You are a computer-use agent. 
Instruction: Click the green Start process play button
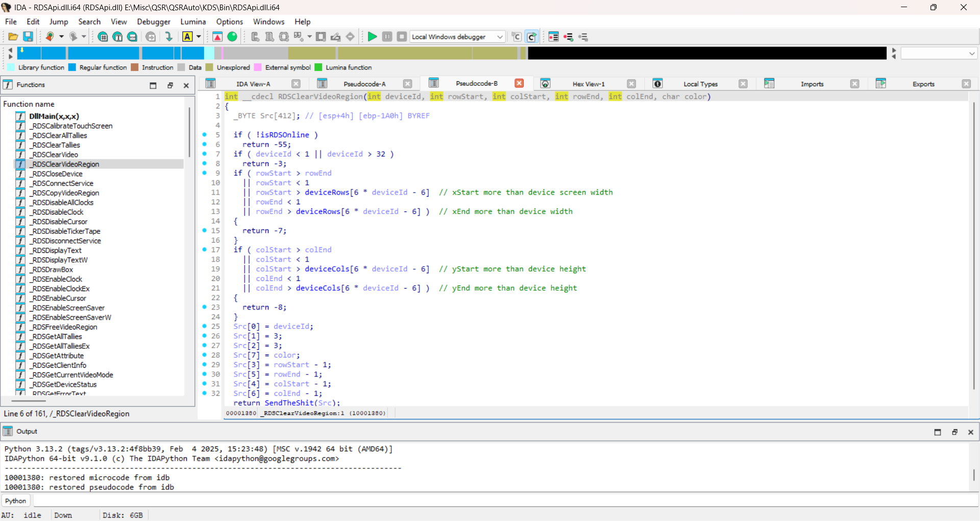(x=372, y=37)
